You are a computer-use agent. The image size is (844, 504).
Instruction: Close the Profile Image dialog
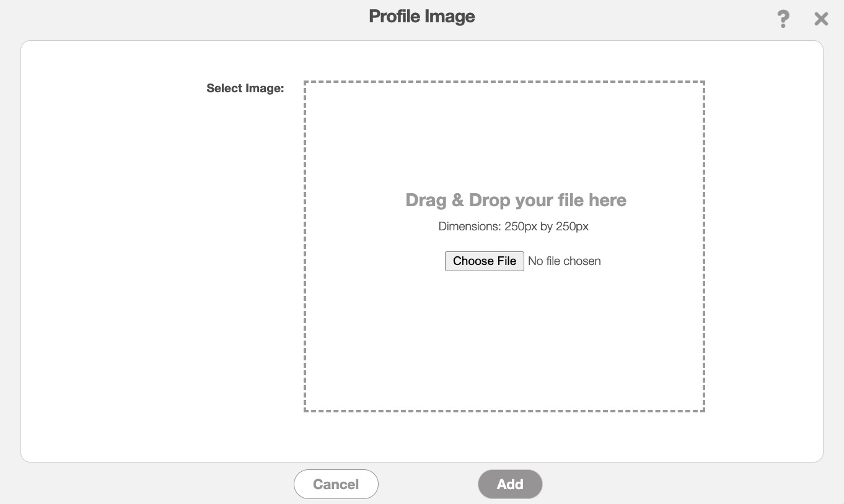821,19
